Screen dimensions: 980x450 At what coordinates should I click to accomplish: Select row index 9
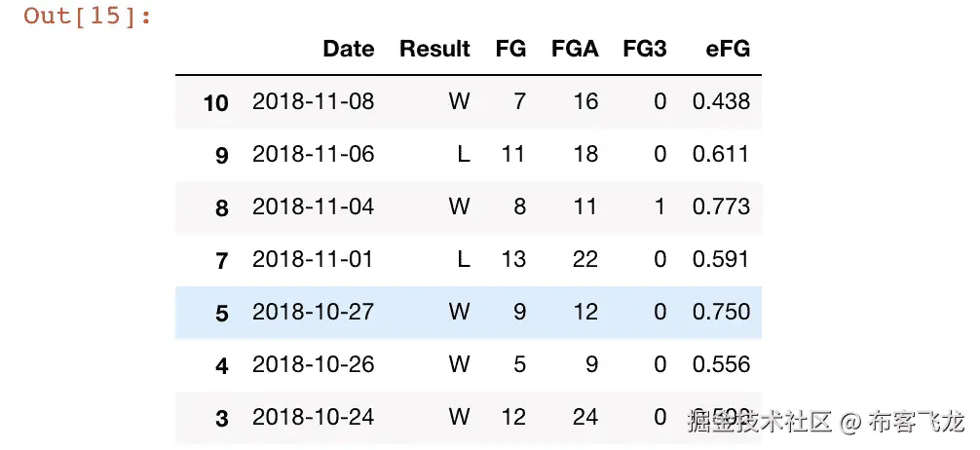click(x=221, y=155)
